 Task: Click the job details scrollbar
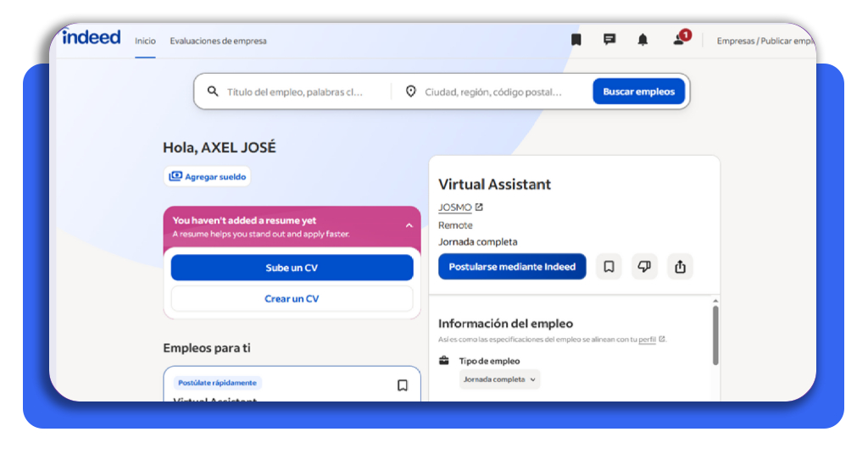point(715,335)
